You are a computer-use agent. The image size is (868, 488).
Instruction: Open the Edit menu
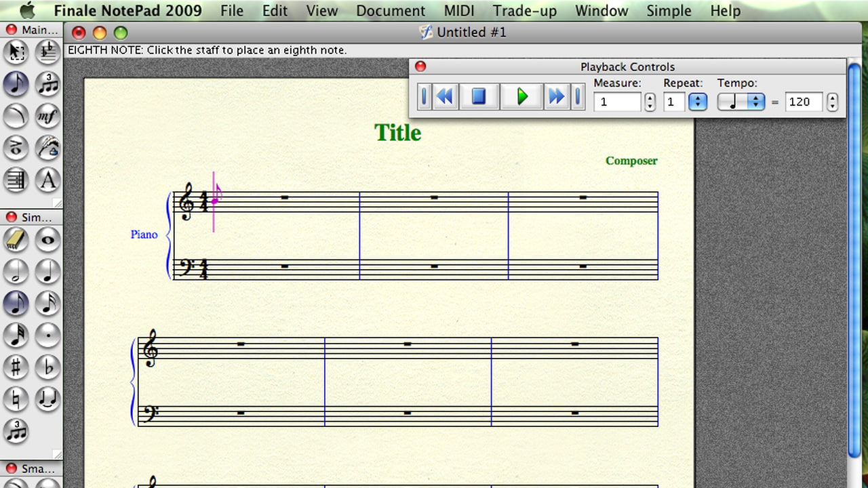[x=275, y=11]
